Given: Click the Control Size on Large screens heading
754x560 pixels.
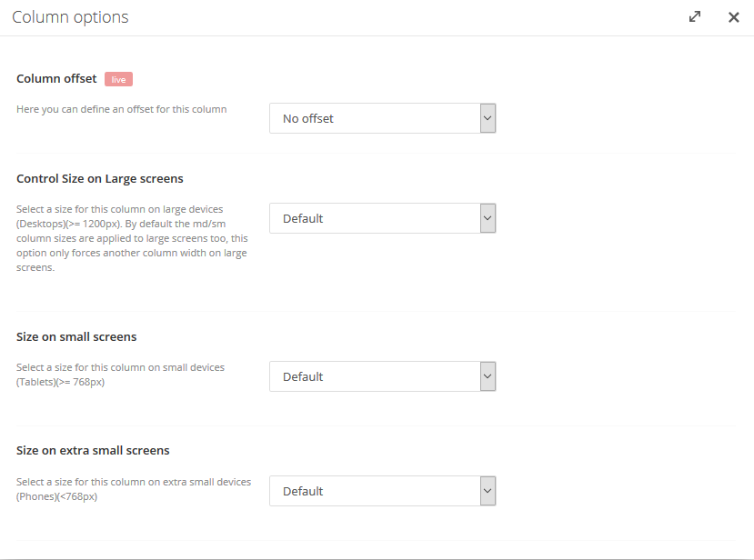Looking at the screenshot, I should tap(99, 179).
